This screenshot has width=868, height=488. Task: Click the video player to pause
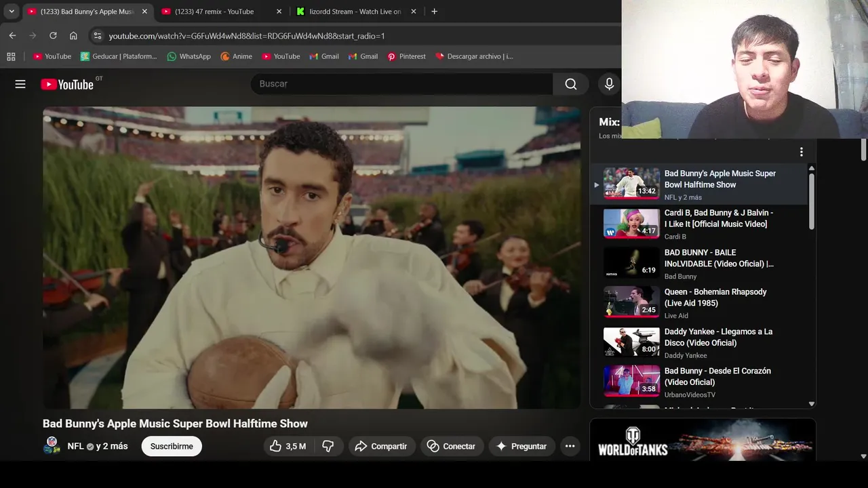pos(311,258)
